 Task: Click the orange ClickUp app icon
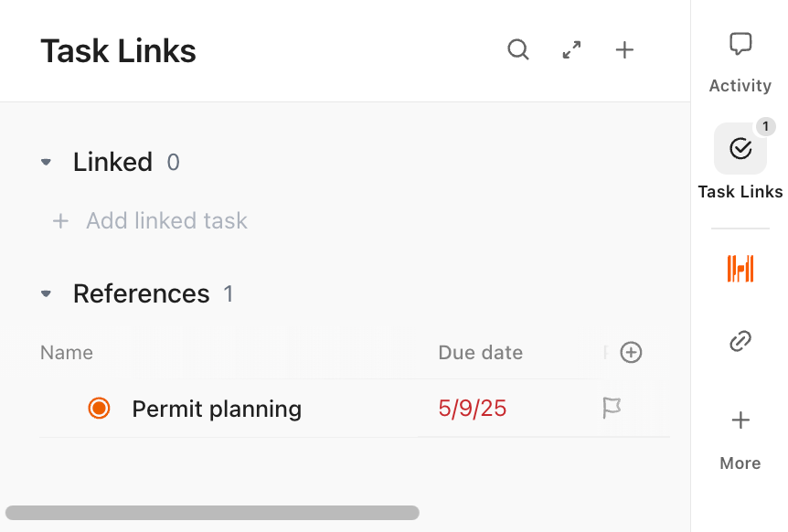740,268
